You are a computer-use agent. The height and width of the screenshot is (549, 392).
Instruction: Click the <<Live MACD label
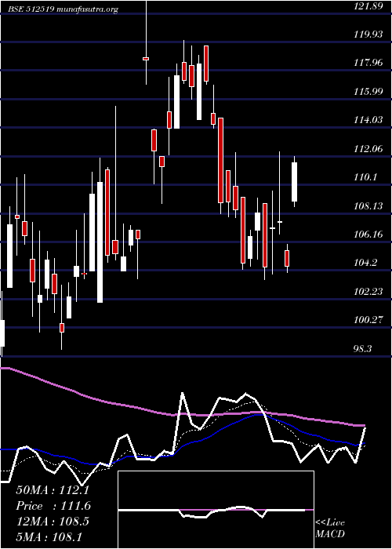tap(330, 529)
